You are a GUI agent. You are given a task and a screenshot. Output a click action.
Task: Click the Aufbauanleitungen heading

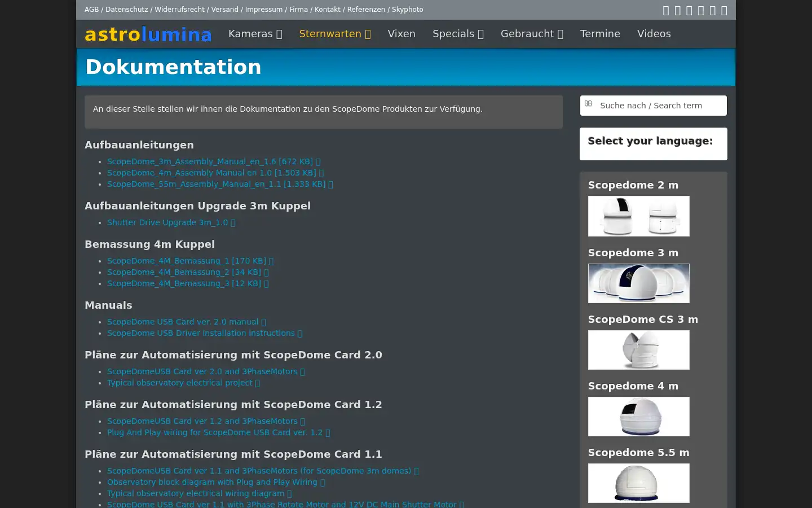139,145
